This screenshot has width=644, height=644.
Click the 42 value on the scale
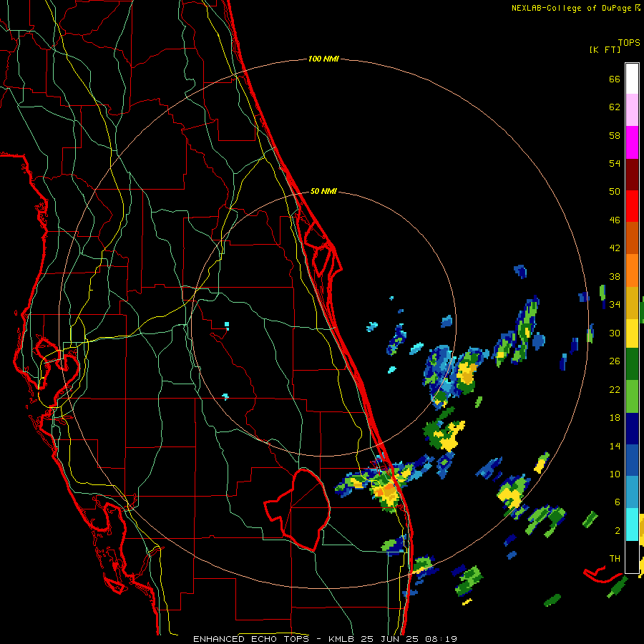[x=615, y=248]
